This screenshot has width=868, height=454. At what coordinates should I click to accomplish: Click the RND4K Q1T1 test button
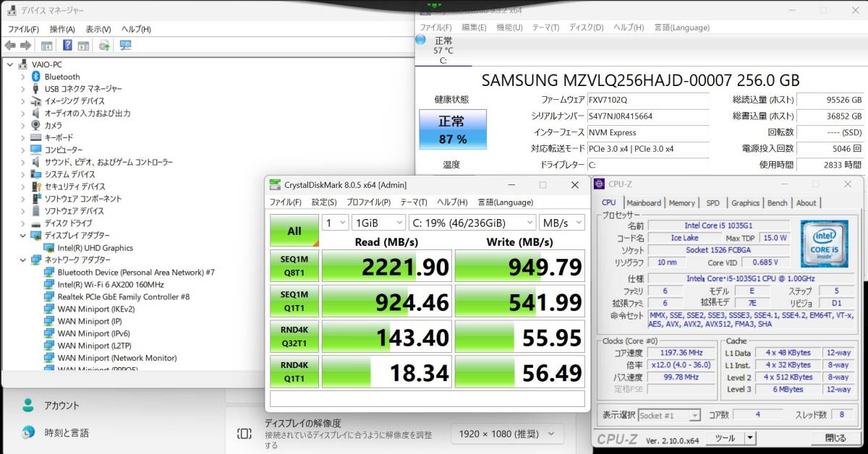coord(294,371)
